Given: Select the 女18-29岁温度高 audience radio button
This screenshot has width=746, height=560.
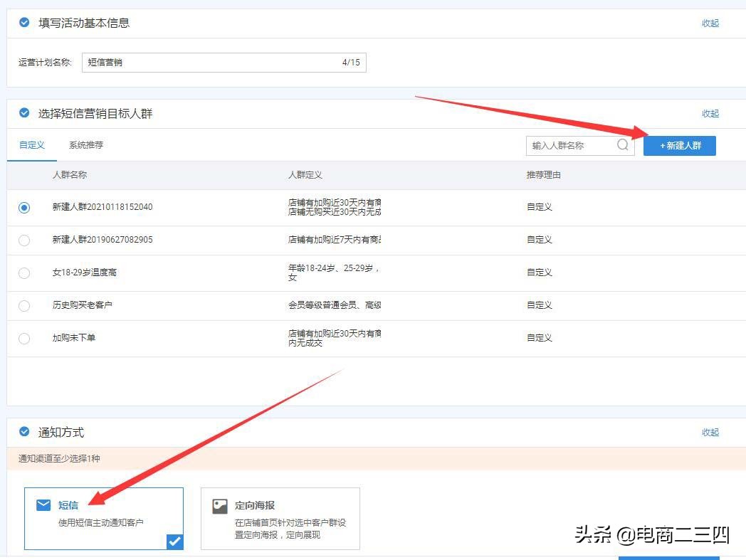Looking at the screenshot, I should 23,272.
